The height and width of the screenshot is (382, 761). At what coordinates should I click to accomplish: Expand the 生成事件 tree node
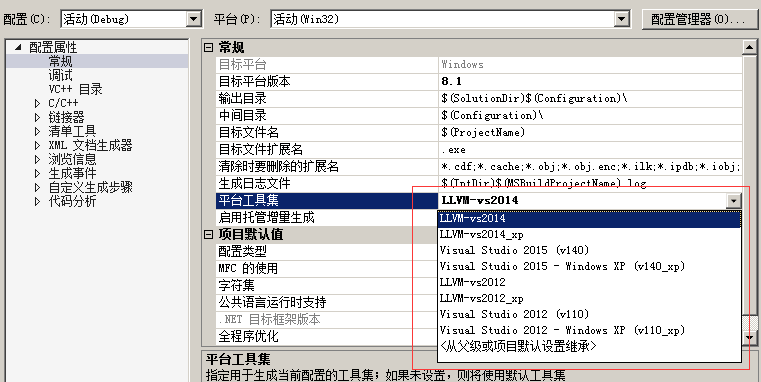click(x=37, y=173)
